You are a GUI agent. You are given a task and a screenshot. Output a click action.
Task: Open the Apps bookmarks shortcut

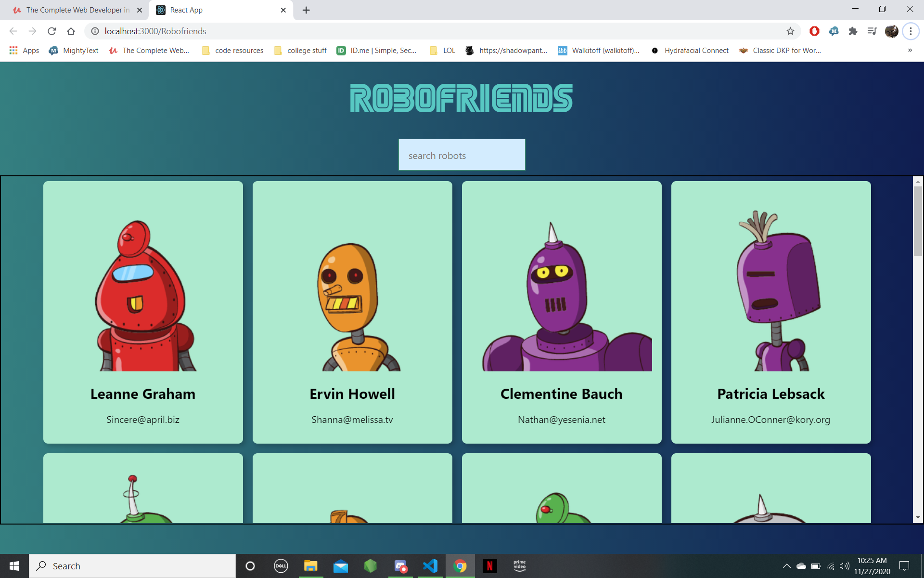(24, 51)
